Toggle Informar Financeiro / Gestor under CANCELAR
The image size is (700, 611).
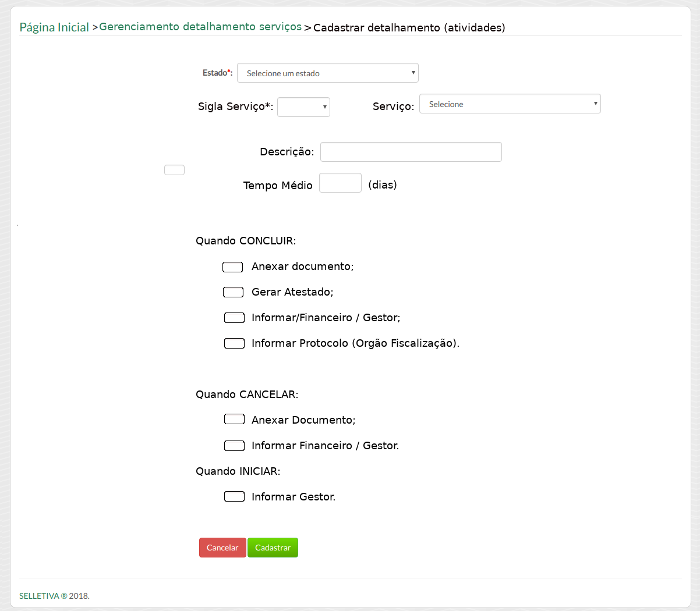(234, 446)
